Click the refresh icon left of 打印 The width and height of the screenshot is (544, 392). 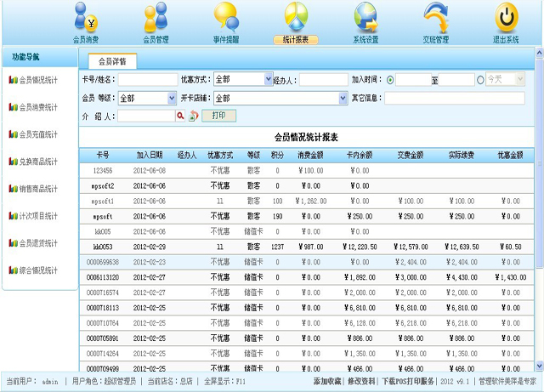(x=193, y=116)
